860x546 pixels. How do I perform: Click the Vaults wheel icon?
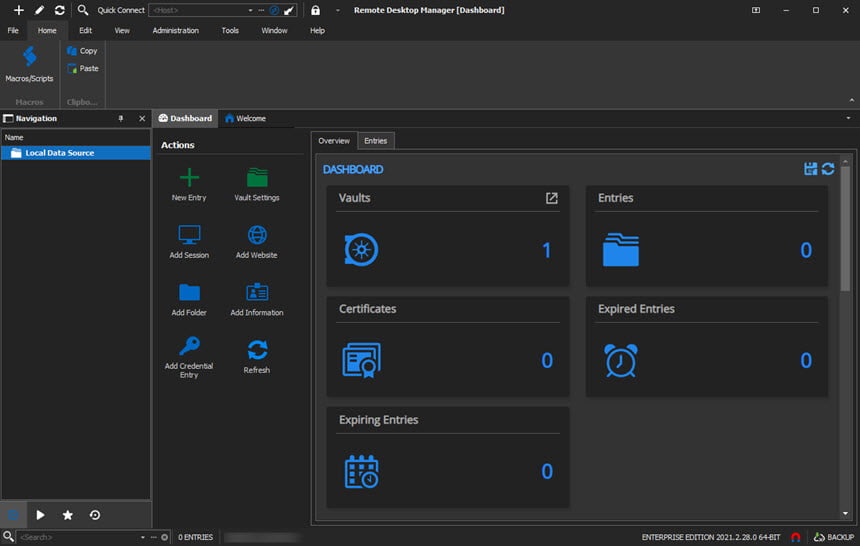361,250
